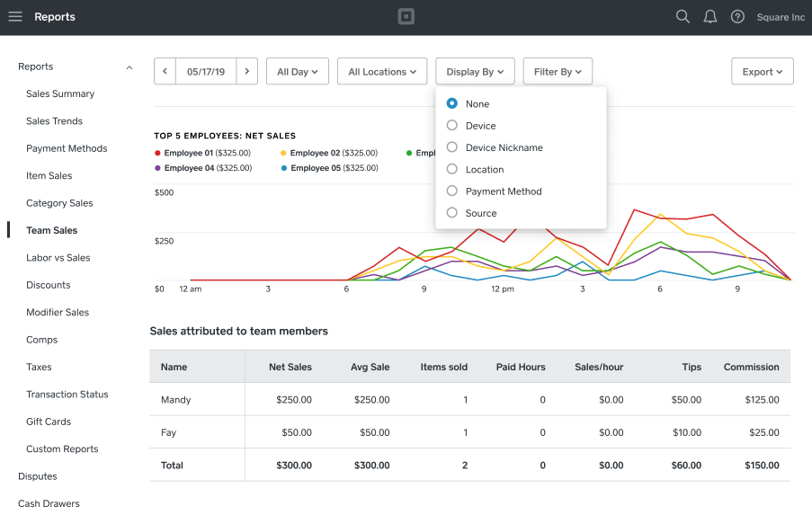Click the Name column header

tap(174, 367)
